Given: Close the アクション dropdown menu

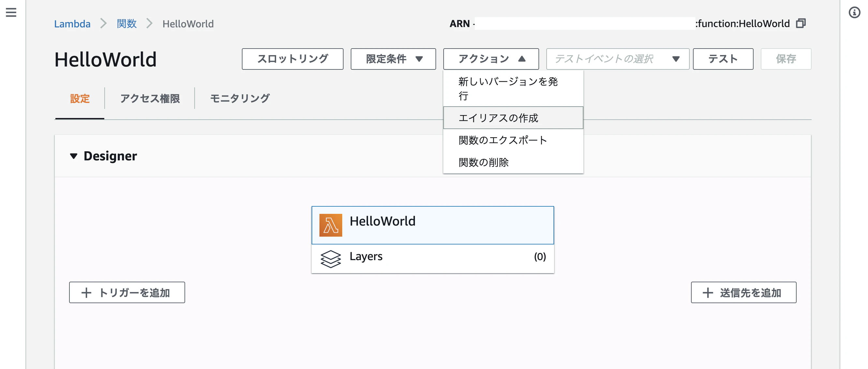Looking at the screenshot, I should click(491, 59).
